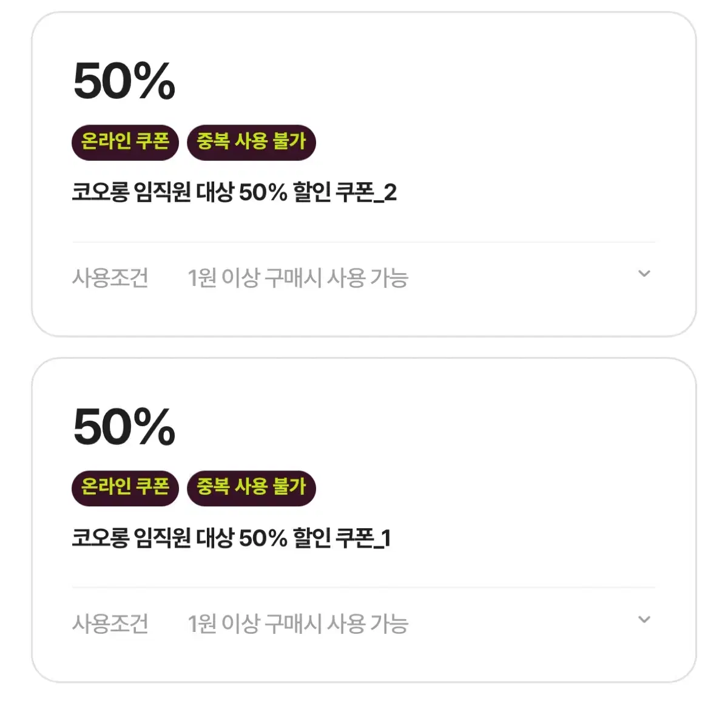Select the bottom coupon card 쿠폰_1
The width and height of the screenshot is (728, 703).
click(x=364, y=520)
